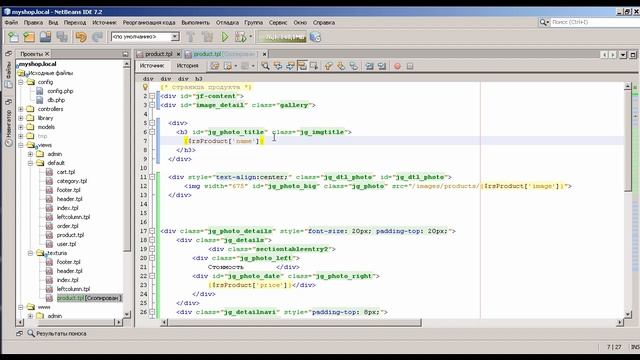The height and width of the screenshot is (360, 640).
Task: Switch to История view button
Action: (x=187, y=66)
